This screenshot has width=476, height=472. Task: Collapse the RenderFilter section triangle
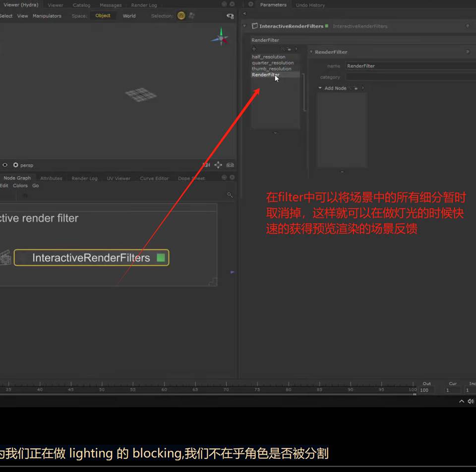pyautogui.click(x=311, y=52)
